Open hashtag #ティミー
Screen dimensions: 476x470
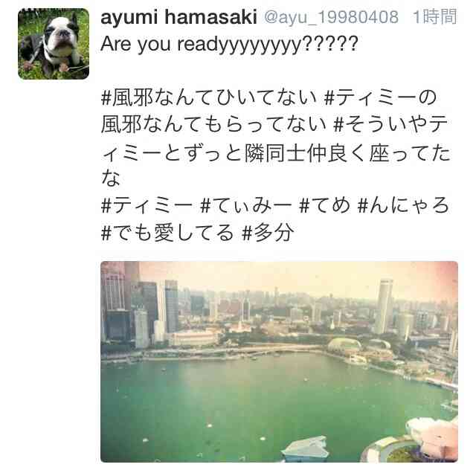[x=147, y=205]
